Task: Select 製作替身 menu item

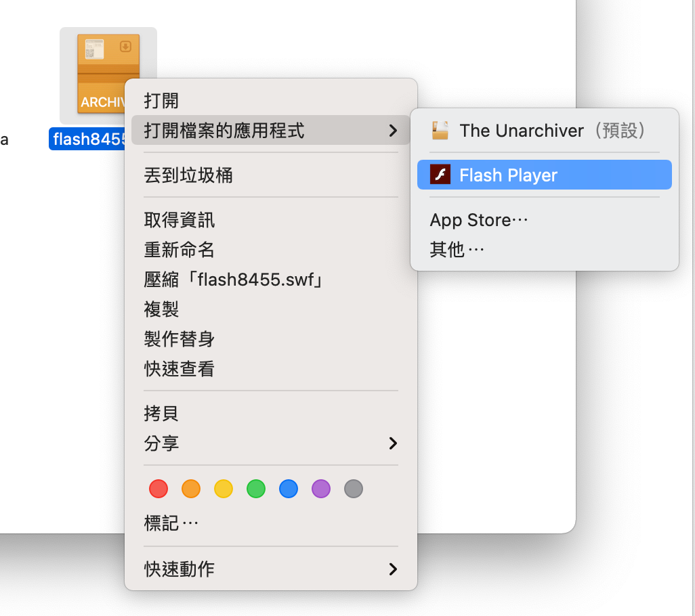Action: click(271, 338)
